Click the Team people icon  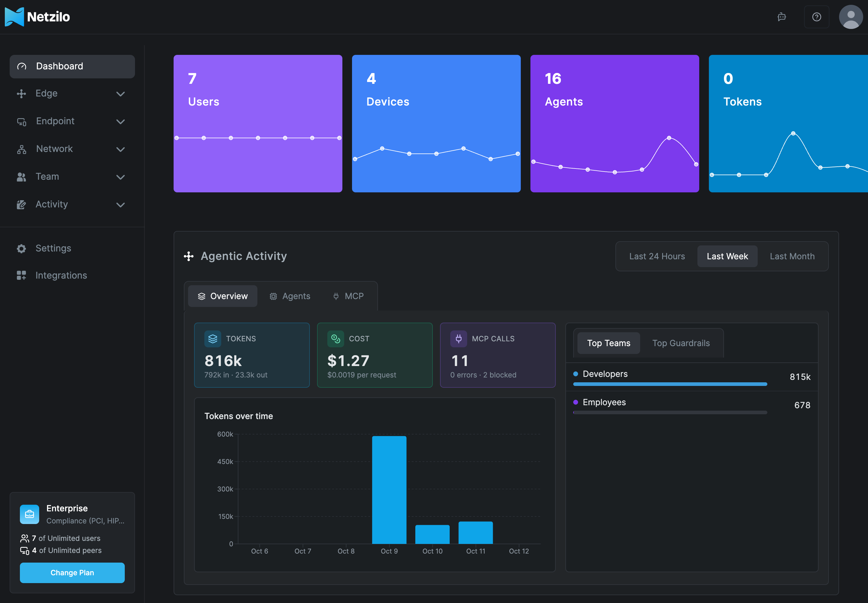21,177
